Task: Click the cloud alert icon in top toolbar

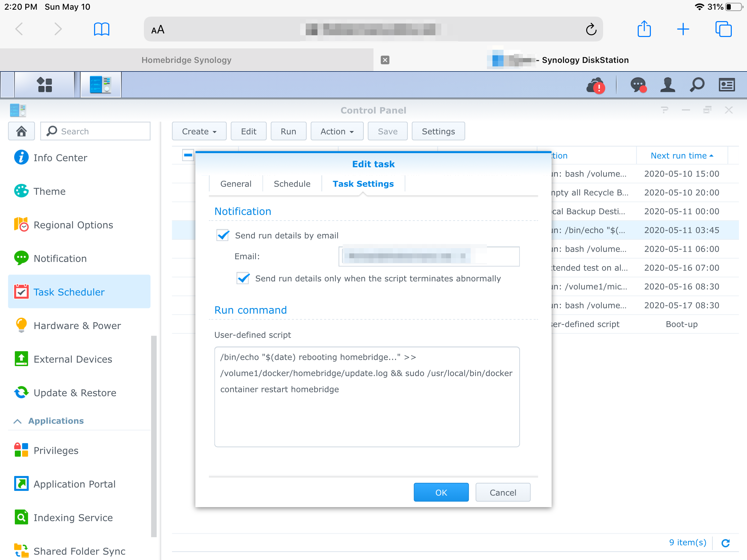Action: coord(595,84)
